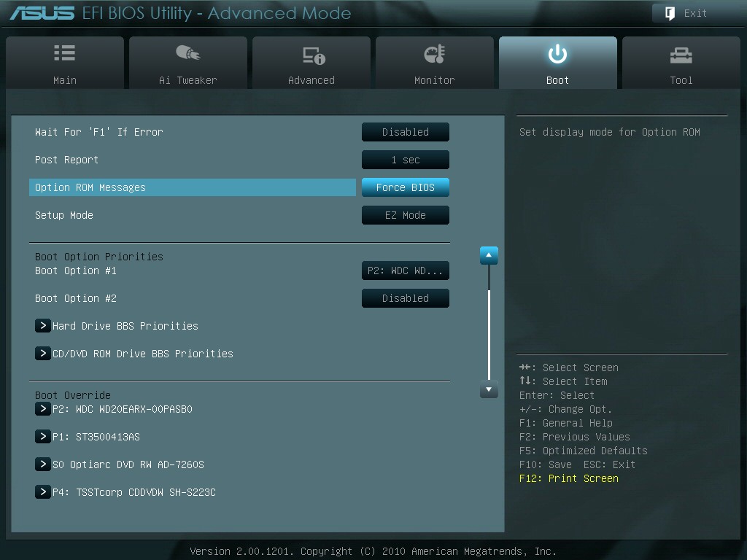Click the Exit door icon
747x560 pixels.
tap(670, 13)
